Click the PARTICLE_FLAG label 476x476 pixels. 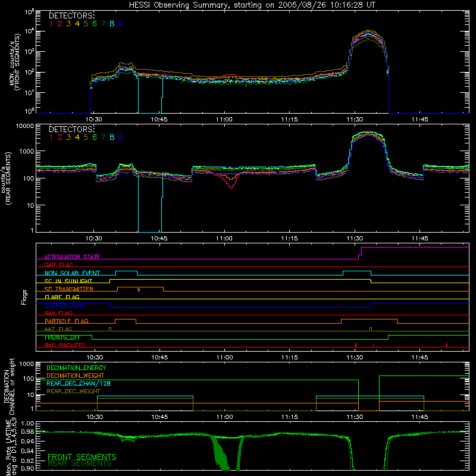coord(67,321)
